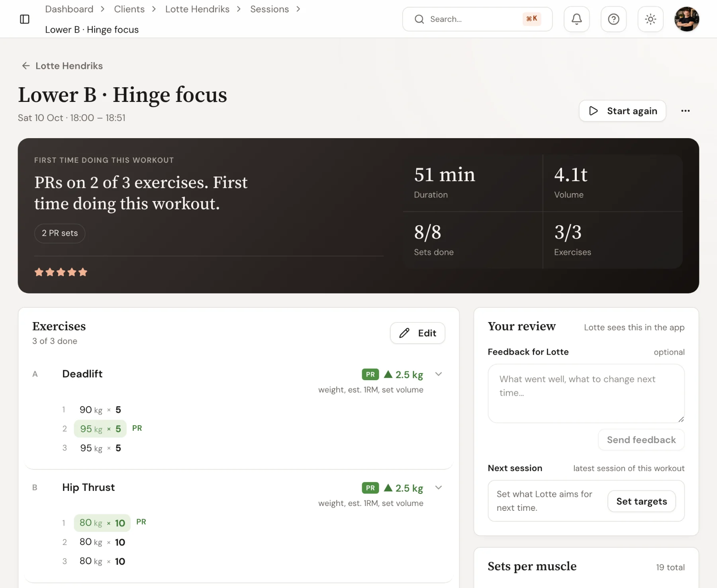Screen dimensions: 717x588
Task: Click Deadlift set 1 '90 kg × 5'
Action: 100,410
